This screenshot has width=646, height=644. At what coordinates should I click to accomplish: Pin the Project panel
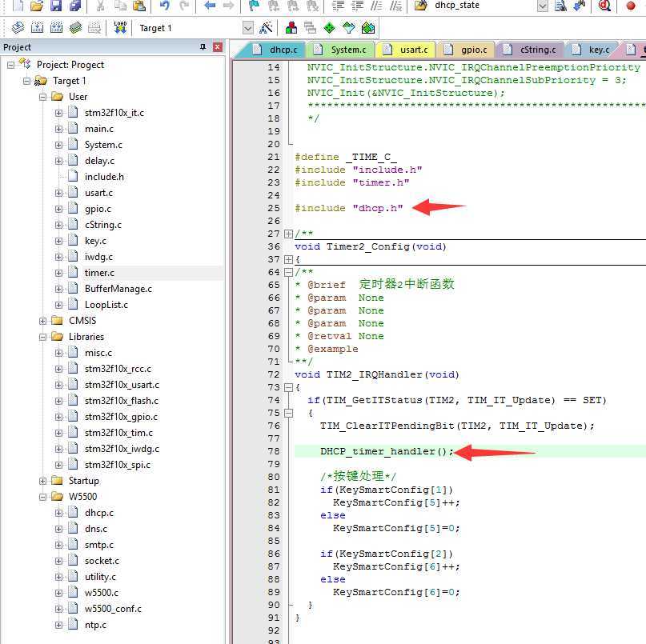coord(203,47)
